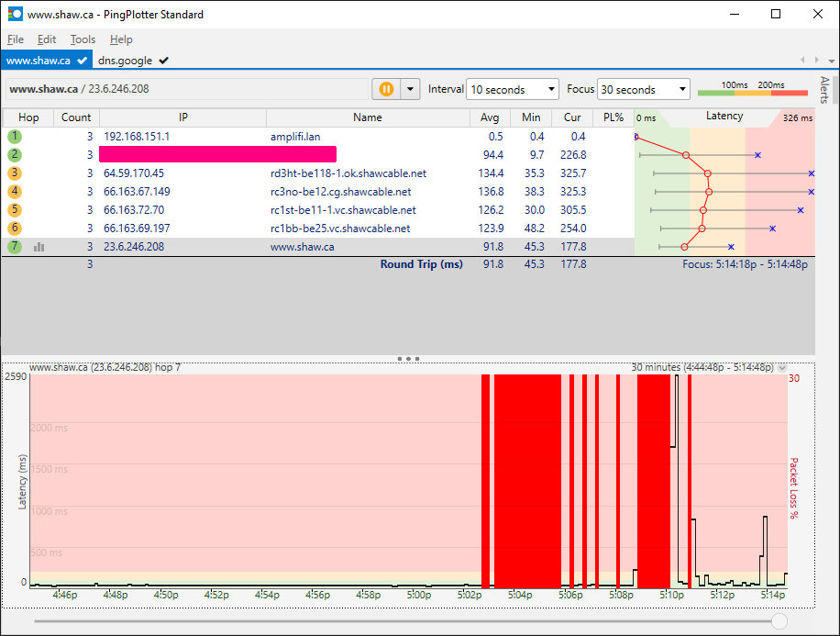The image size is (840, 636).
Task: Click the hop 7 graph title label
Action: (105, 367)
